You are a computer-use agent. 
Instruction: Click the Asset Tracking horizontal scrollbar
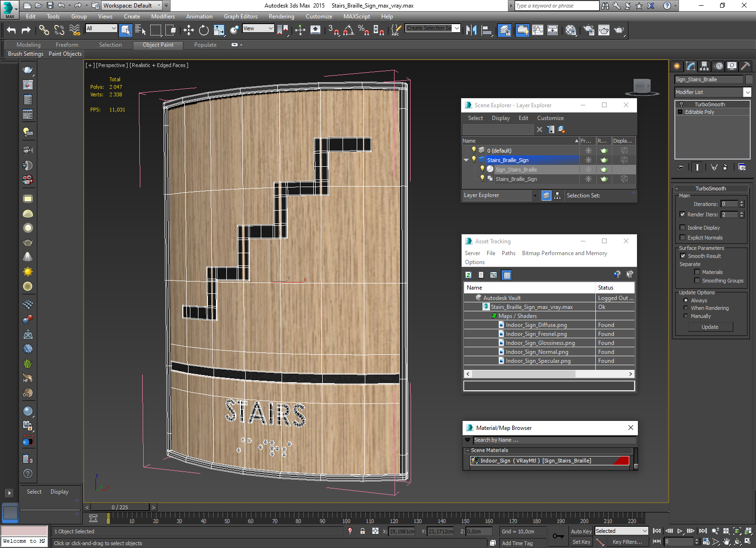click(x=524, y=374)
